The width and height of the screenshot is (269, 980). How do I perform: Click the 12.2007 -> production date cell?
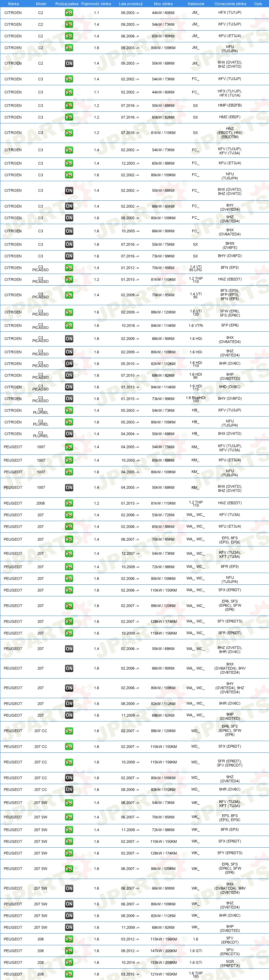coord(130,553)
